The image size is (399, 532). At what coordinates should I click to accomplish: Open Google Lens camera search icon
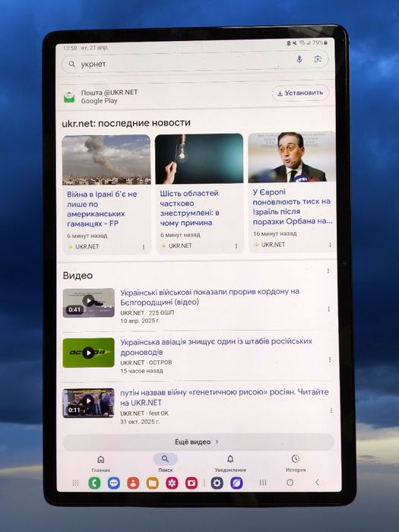(x=318, y=59)
